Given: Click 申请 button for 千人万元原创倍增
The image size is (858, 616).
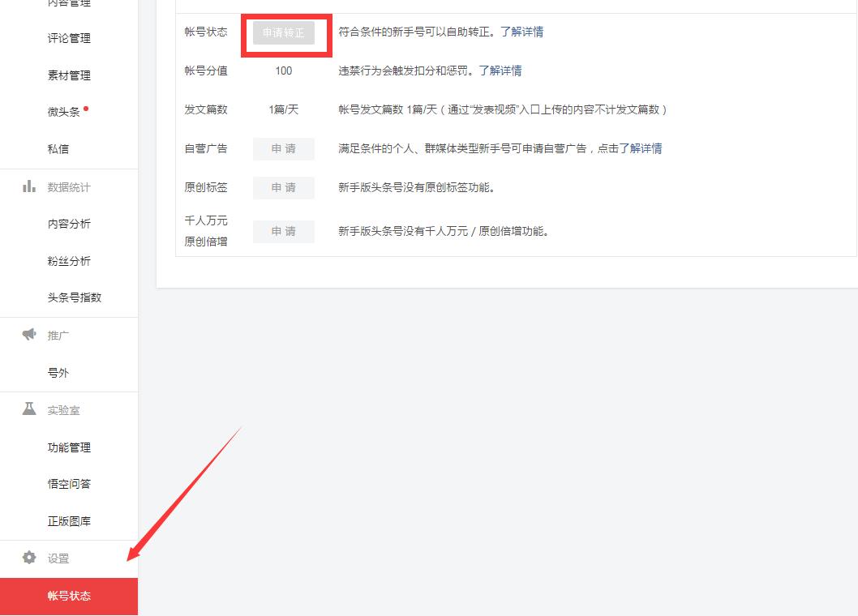Looking at the screenshot, I should coord(283,231).
